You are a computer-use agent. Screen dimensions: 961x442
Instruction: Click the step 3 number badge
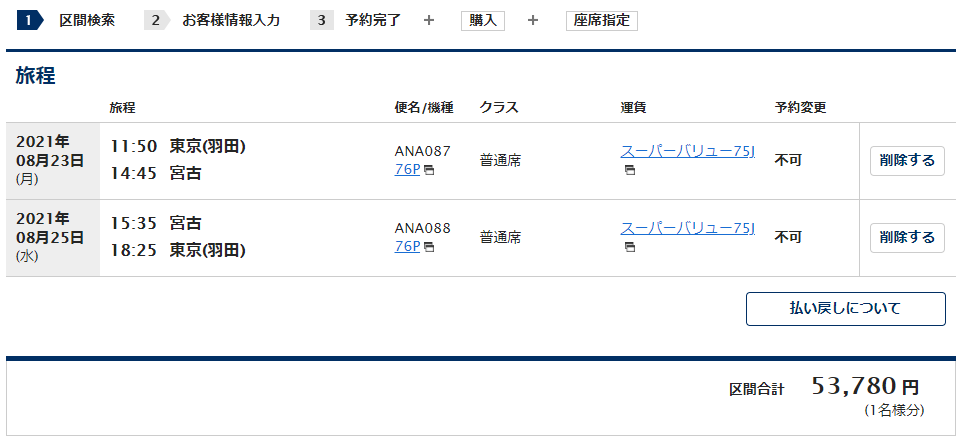[x=322, y=20]
